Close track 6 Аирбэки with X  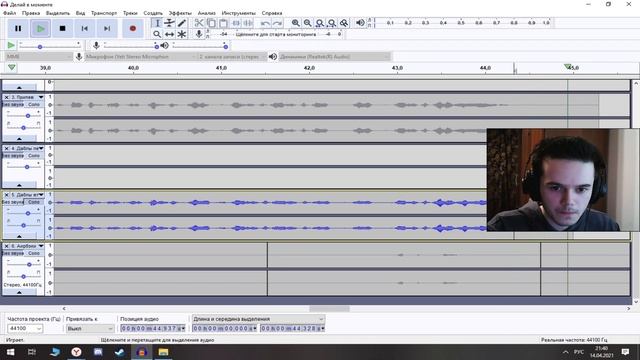[x=6, y=246]
